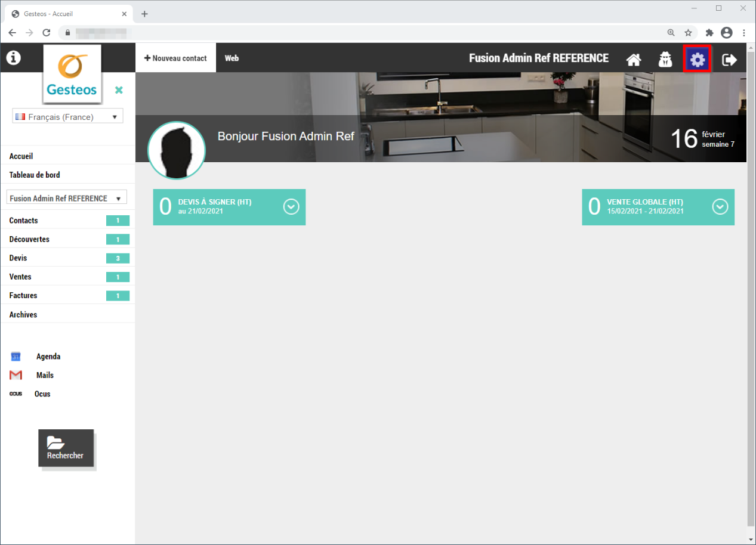Open Contacts in the sidebar
The width and height of the screenshot is (756, 545).
[24, 221]
